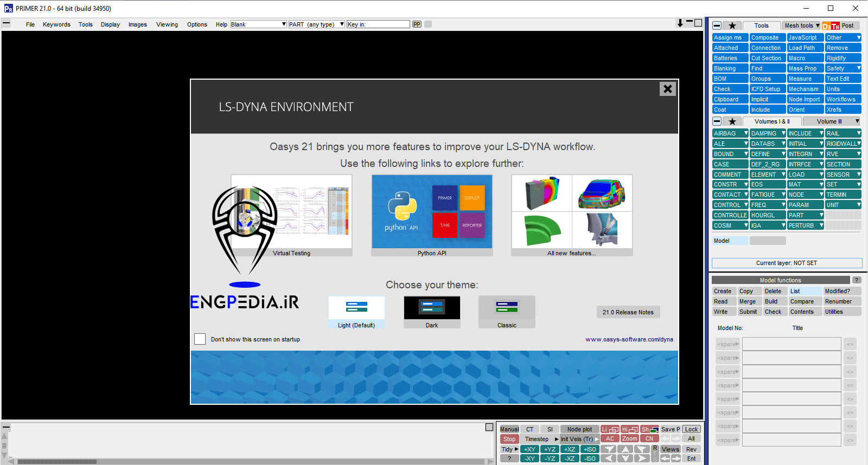868x465 pixels.
Task: Open the Viewing menu
Action: [167, 24]
